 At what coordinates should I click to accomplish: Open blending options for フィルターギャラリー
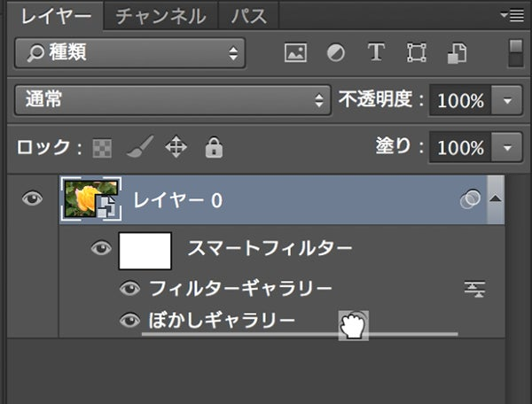coord(474,289)
